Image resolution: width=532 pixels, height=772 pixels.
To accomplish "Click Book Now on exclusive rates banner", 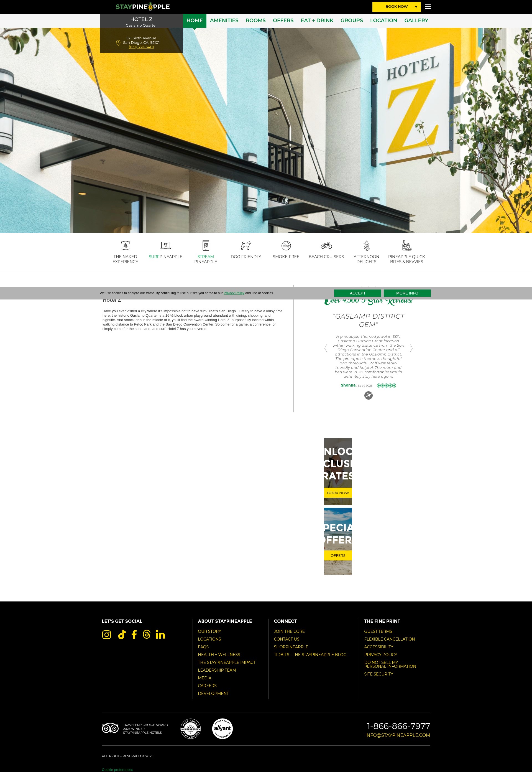I will [x=338, y=493].
